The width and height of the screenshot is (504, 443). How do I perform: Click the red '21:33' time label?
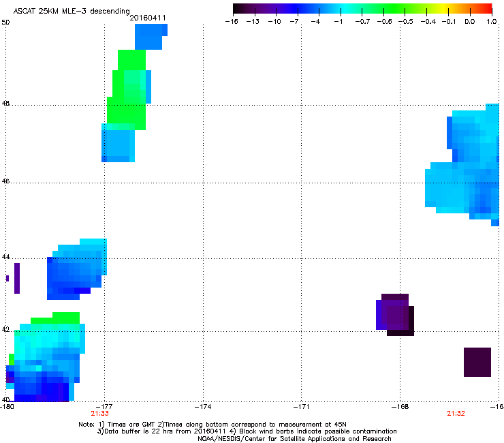(x=99, y=414)
